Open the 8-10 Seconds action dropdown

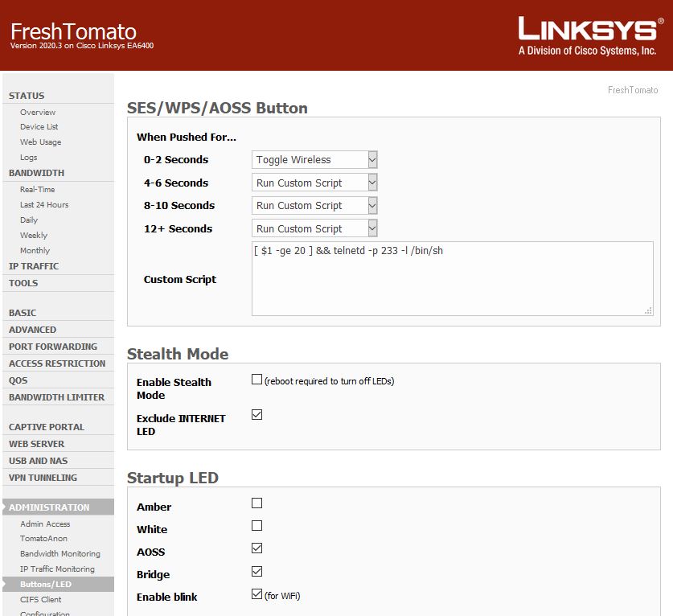tap(314, 206)
